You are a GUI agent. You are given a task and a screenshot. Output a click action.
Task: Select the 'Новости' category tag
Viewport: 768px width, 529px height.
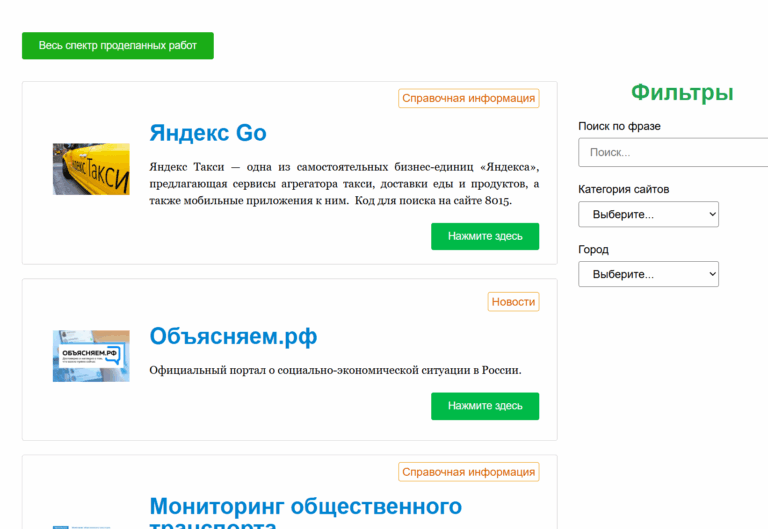513,302
